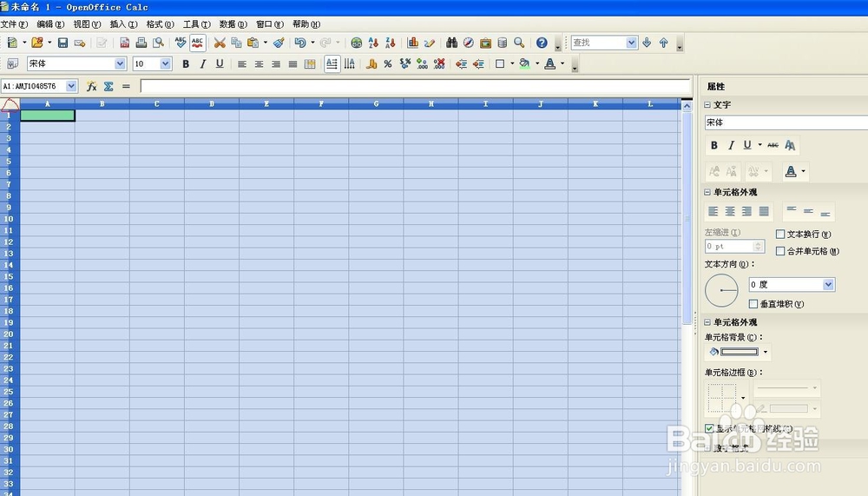Toggle Italic in the formatting toolbar
This screenshot has width=868, height=496.
point(202,63)
